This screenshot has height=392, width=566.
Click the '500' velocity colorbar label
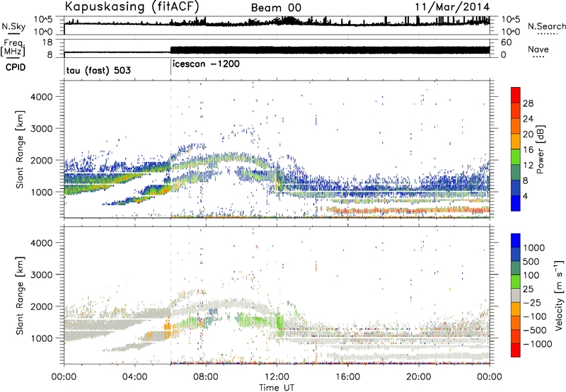(x=530, y=261)
